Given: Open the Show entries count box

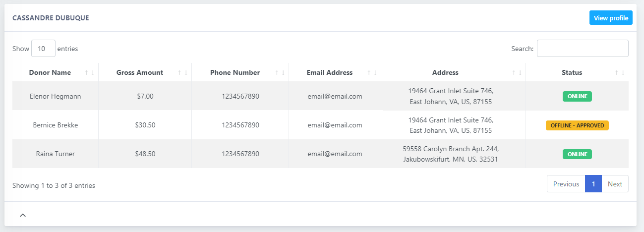Looking at the screenshot, I should pyautogui.click(x=43, y=49).
